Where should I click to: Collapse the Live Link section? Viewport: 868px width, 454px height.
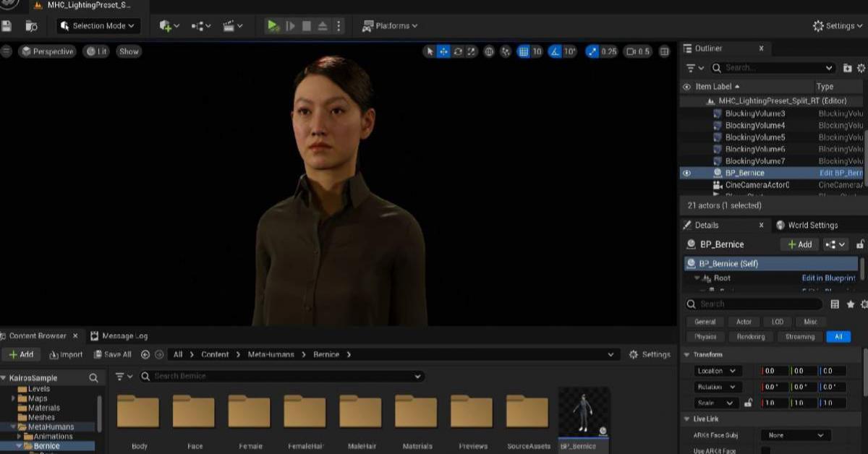(x=687, y=419)
